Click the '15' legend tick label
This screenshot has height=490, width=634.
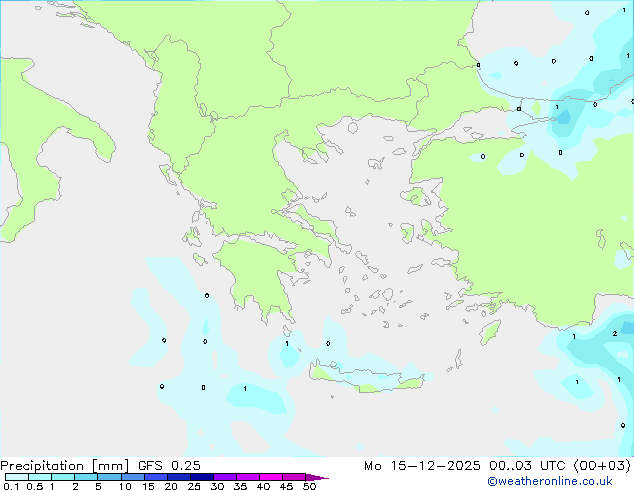pos(148,486)
